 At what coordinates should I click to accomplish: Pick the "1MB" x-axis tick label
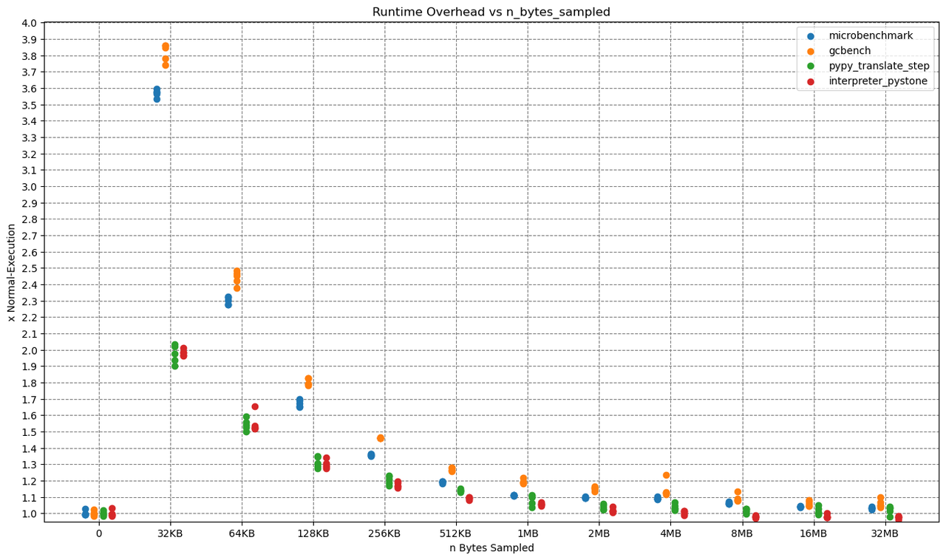tap(528, 533)
